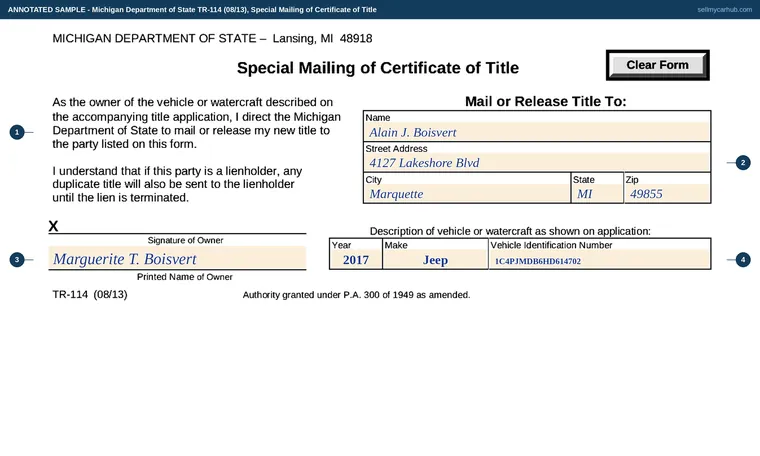
Task: Edit the City field showing Marquette
Action: (467, 194)
